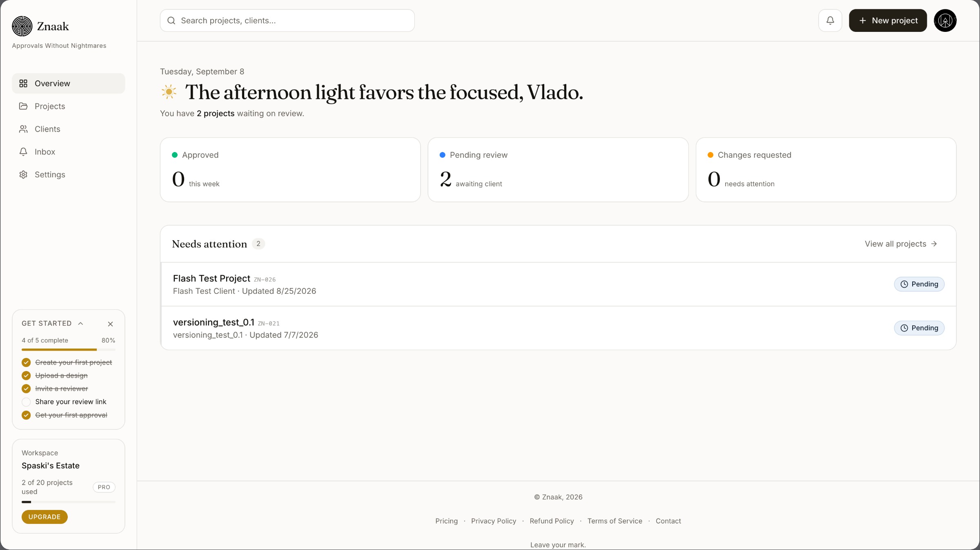Open Pricing footer link
Viewport: 980px width, 550px height.
446,521
